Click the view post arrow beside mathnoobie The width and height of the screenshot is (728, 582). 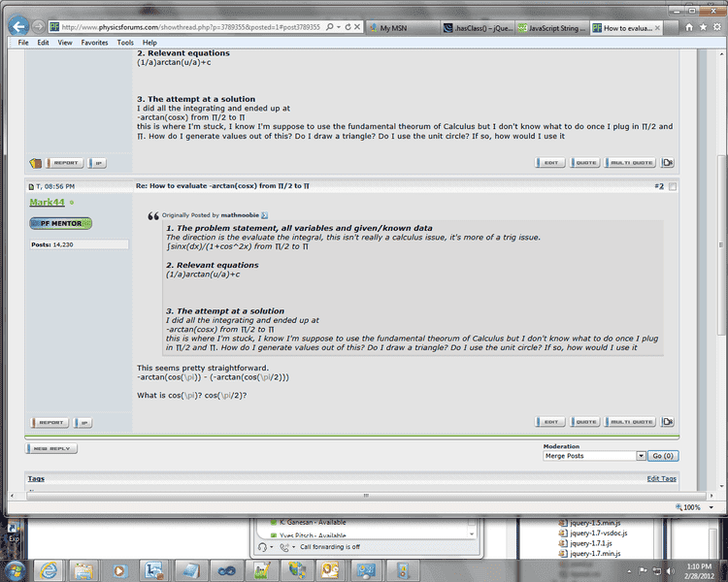coord(265,215)
